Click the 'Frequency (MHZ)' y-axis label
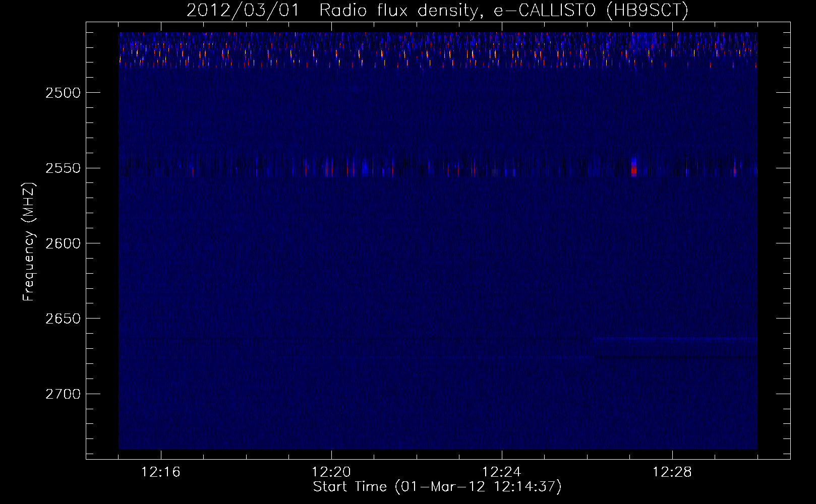Image resolution: width=816 pixels, height=504 pixels. (x=29, y=242)
